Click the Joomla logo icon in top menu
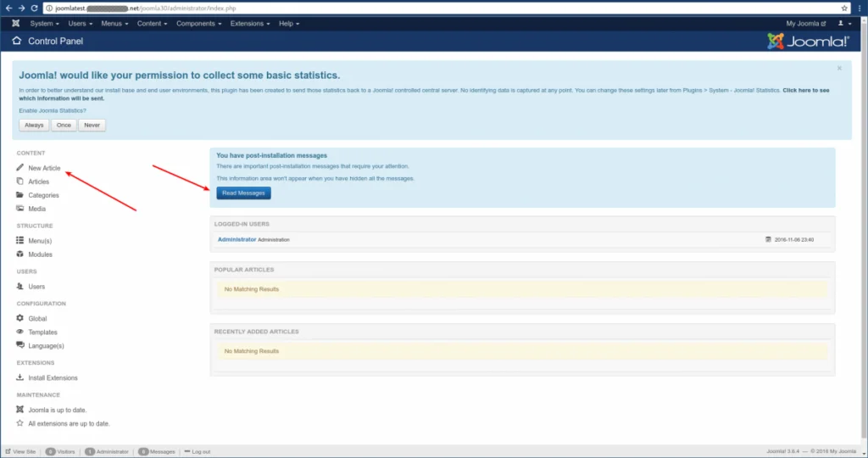Image resolution: width=868 pixels, height=458 pixels. tap(15, 23)
